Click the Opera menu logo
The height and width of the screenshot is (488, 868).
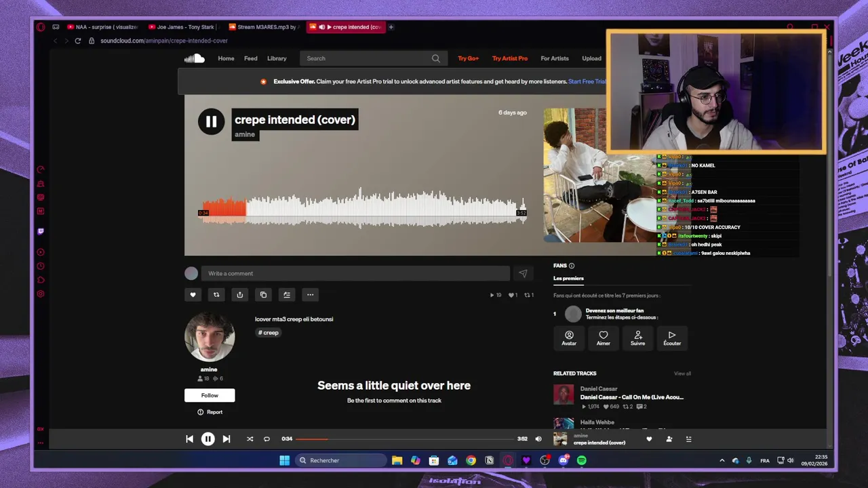[x=41, y=27]
